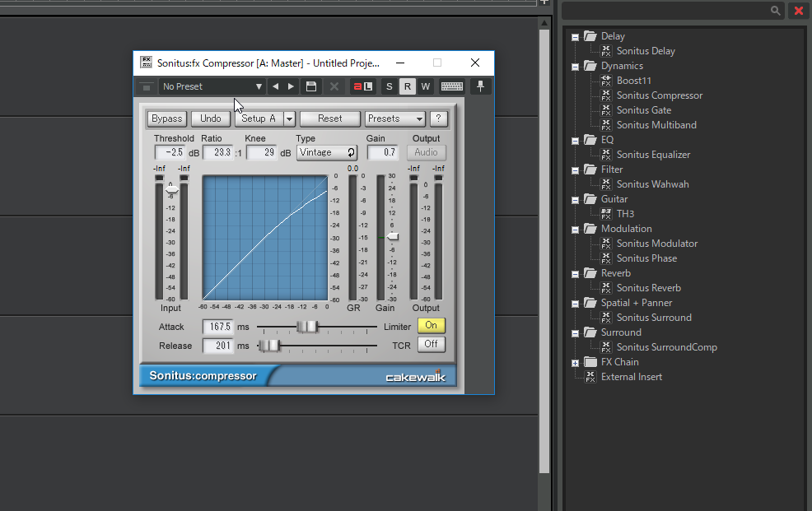This screenshot has width=812, height=511.
Task: Toggle automation Write W button
Action: (x=426, y=86)
